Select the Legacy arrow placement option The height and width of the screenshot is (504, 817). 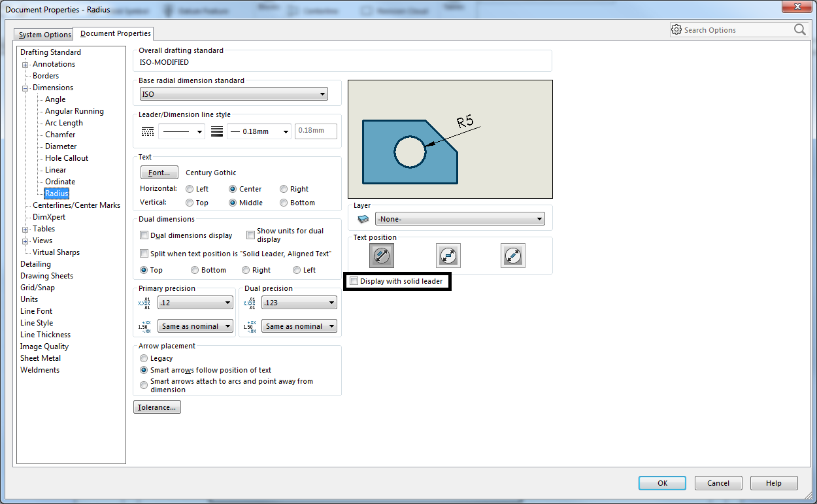pos(144,358)
